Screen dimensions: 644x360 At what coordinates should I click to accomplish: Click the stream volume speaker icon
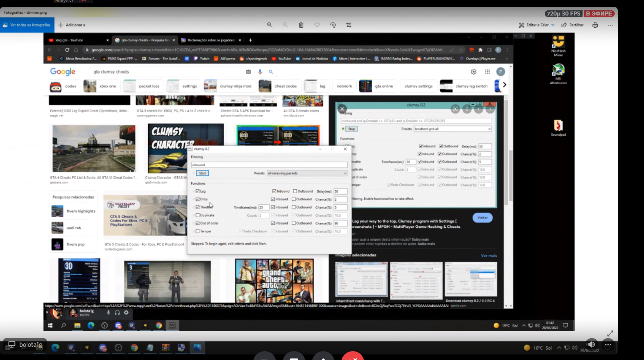591,344
